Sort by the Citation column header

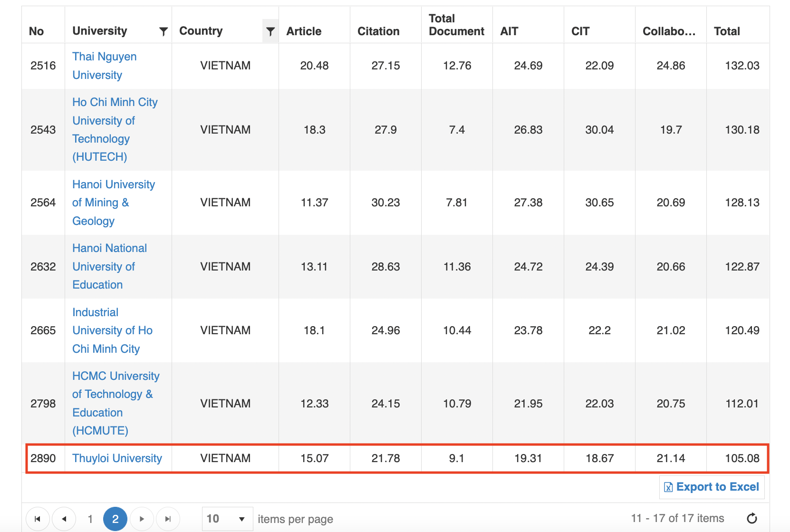point(378,31)
